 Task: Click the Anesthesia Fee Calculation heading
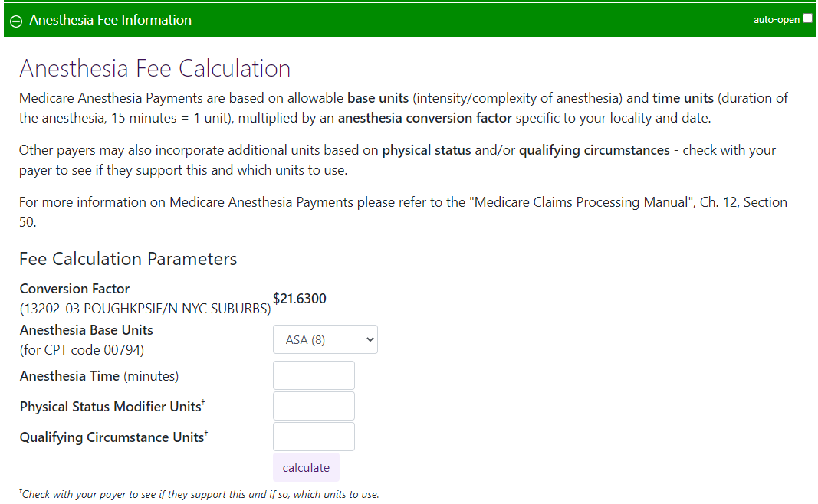click(155, 69)
